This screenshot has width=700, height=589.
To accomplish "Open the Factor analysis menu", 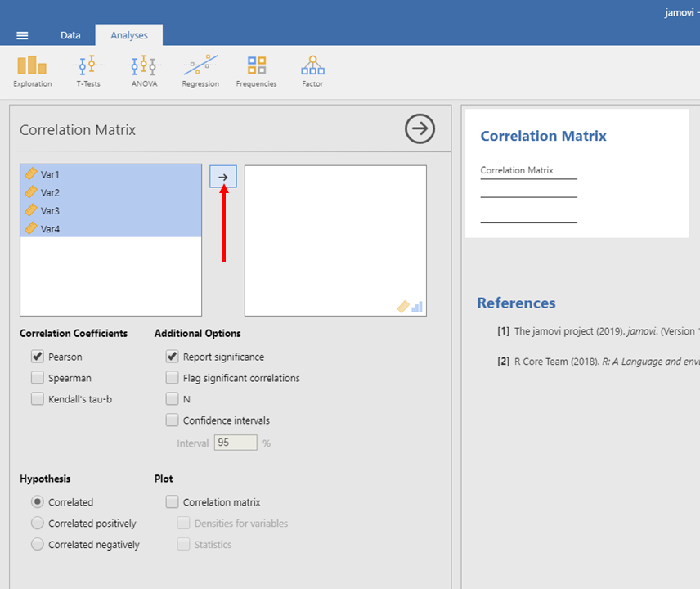I will (312, 71).
